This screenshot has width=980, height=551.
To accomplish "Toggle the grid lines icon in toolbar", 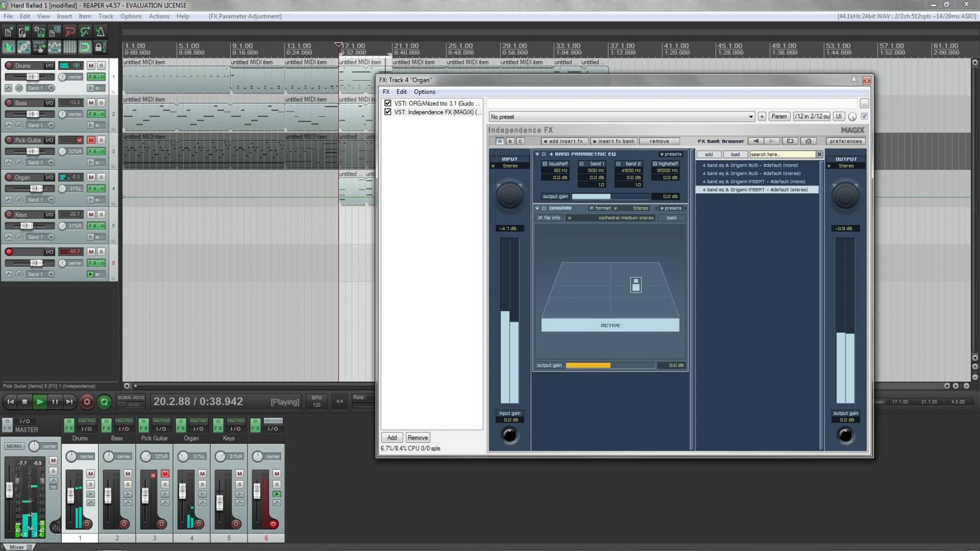I will tap(70, 47).
